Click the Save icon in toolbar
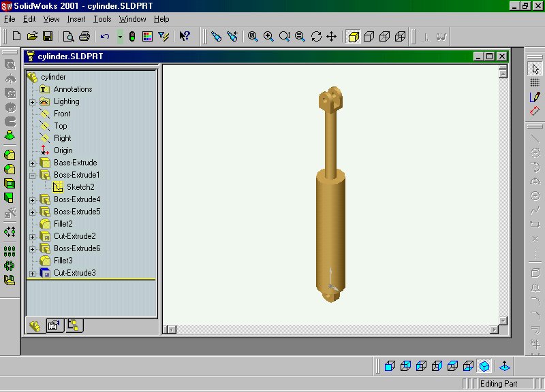The width and height of the screenshot is (545, 392). 48,36
